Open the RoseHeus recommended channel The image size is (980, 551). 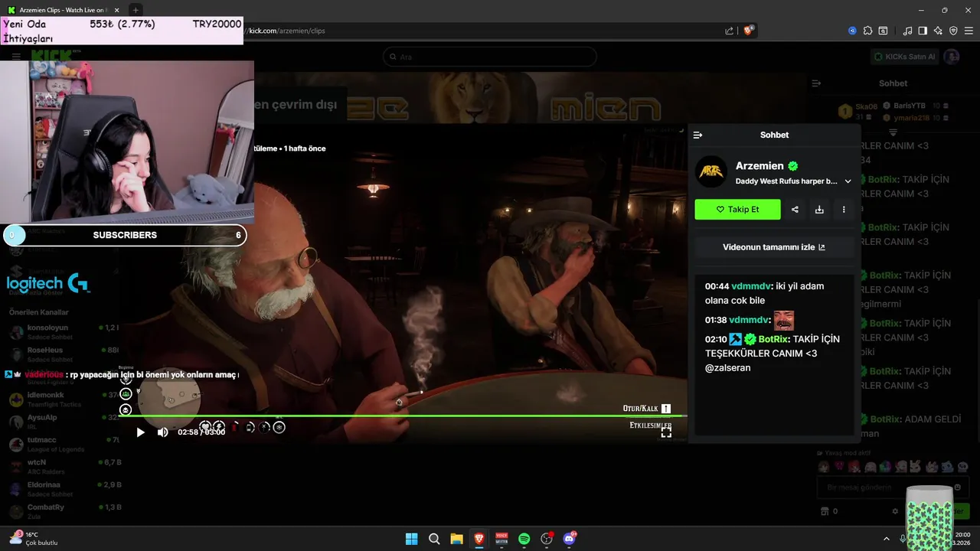[x=63, y=354]
